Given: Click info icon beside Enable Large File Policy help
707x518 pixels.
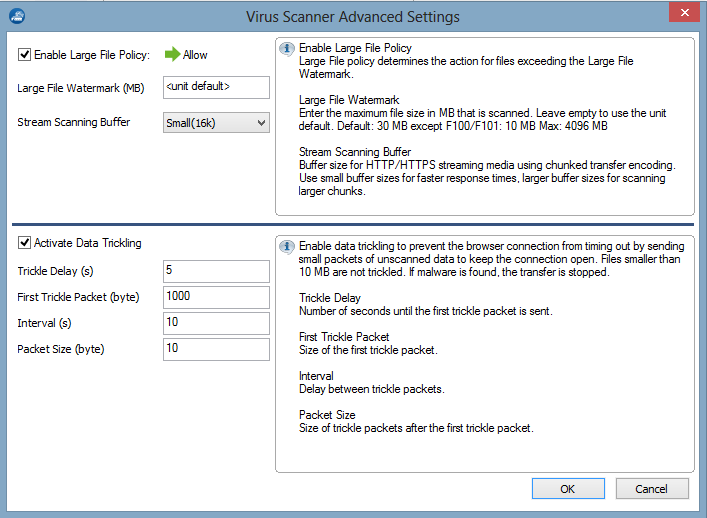Looking at the screenshot, I should 288,49.
